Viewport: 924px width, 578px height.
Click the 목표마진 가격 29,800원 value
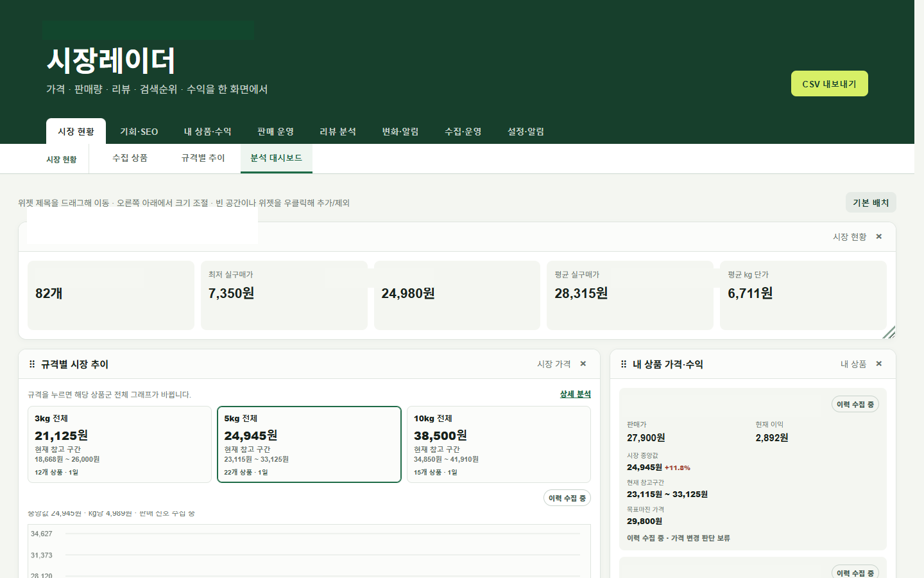[x=644, y=521]
